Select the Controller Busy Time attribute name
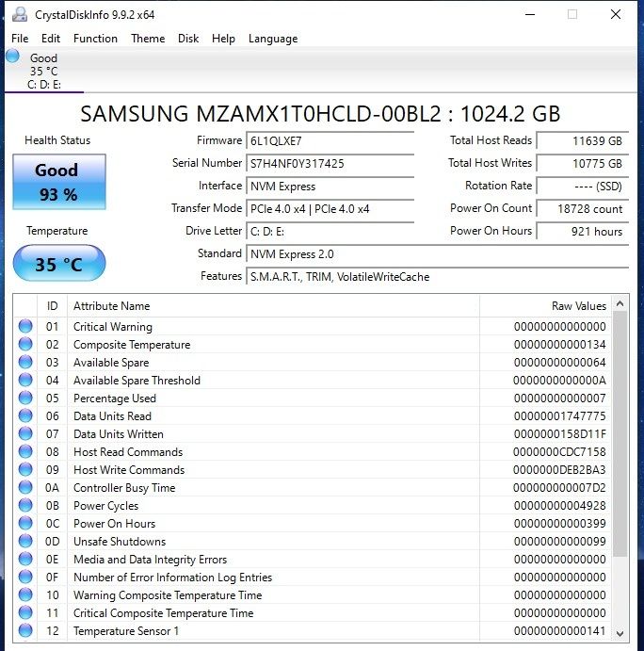The width and height of the screenshot is (644, 651). click(x=124, y=488)
